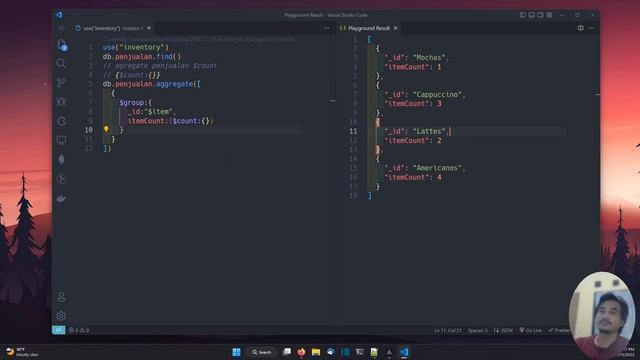Click "Americanos" value in result
Viewport: 640px width, 360px height.
438,168
